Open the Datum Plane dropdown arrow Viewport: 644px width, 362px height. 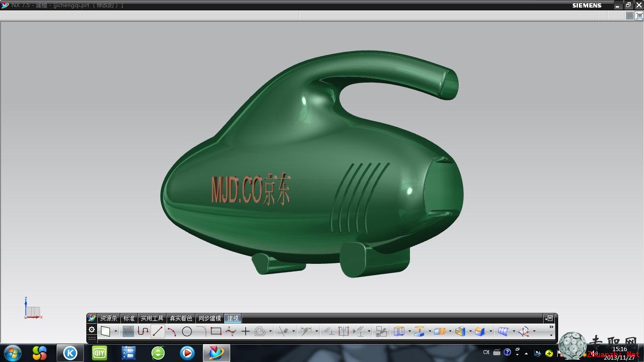(430, 331)
